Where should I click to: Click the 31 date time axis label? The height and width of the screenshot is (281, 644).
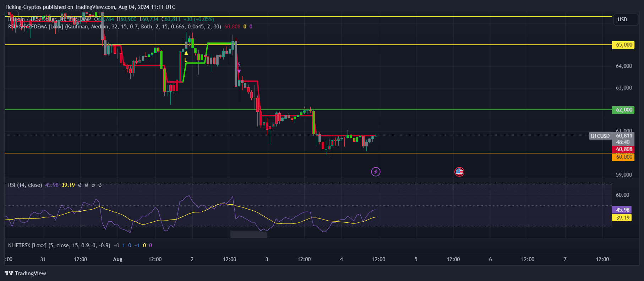point(43,259)
